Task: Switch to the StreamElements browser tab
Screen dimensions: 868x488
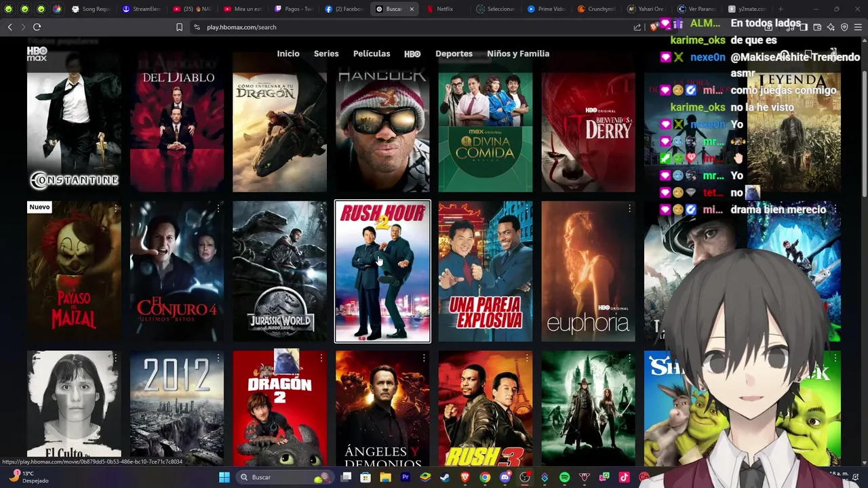Action: tap(144, 9)
